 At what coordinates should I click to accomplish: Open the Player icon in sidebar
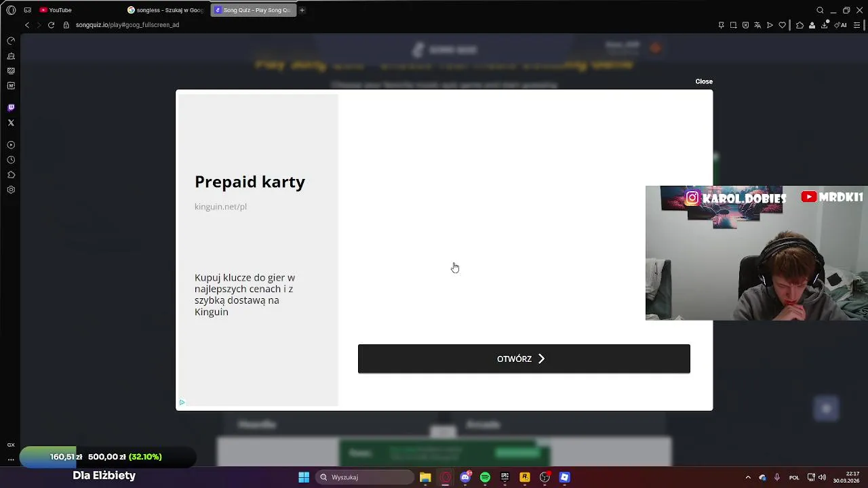[x=11, y=145]
